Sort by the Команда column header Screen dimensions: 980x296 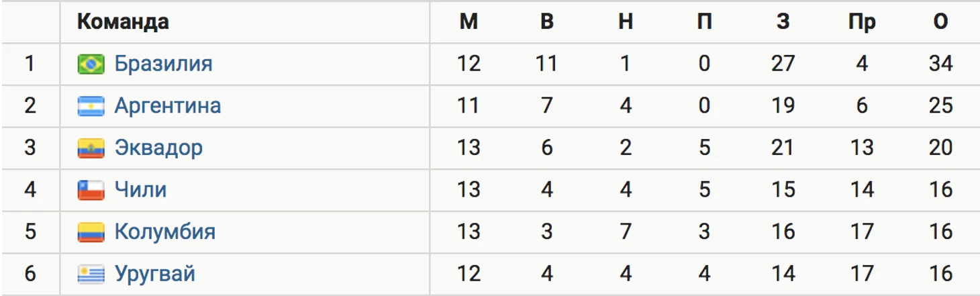pos(123,22)
